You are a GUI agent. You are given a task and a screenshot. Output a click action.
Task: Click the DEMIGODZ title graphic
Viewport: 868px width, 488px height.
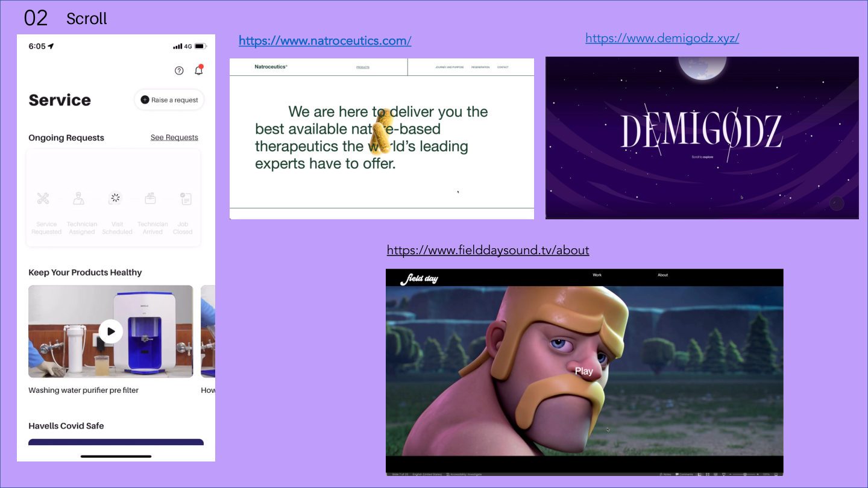pos(702,132)
